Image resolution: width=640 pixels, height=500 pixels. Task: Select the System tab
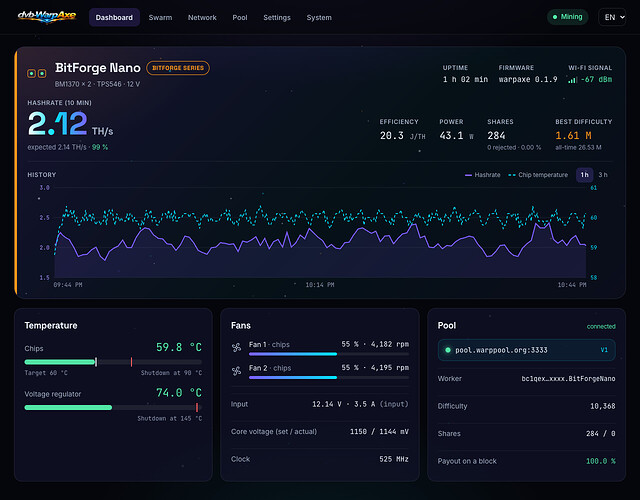pos(319,18)
